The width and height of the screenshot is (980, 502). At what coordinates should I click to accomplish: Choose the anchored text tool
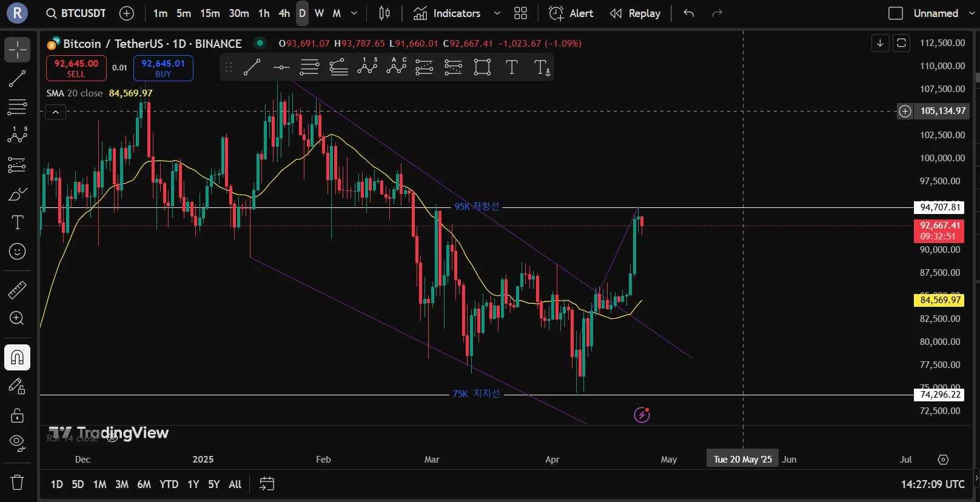tap(542, 67)
